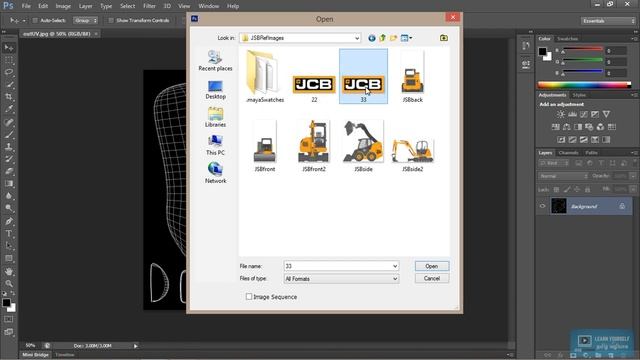The image size is (640, 360).
Task: Expand the File name combo box
Action: (395, 266)
